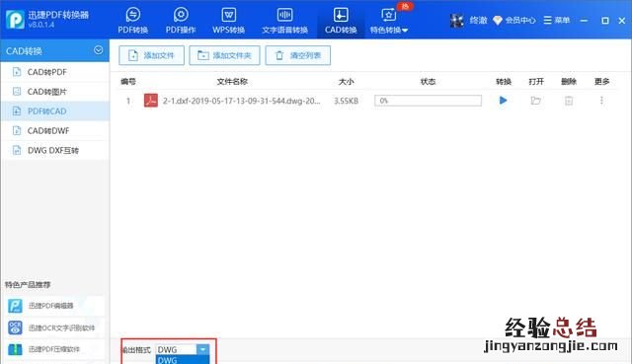Image resolution: width=632 pixels, height=364 pixels.
Task: Click the 迅捷PDF转换器 app logo
Action: [x=16, y=20]
